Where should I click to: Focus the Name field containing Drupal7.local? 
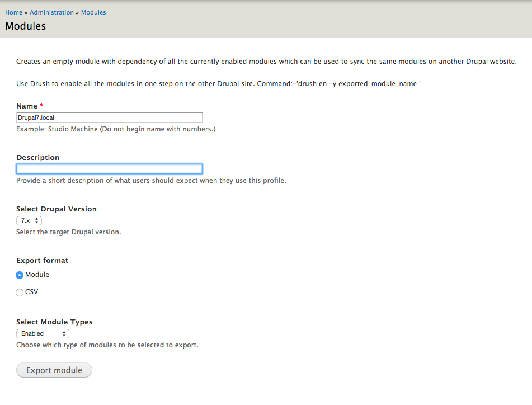pyautogui.click(x=109, y=117)
